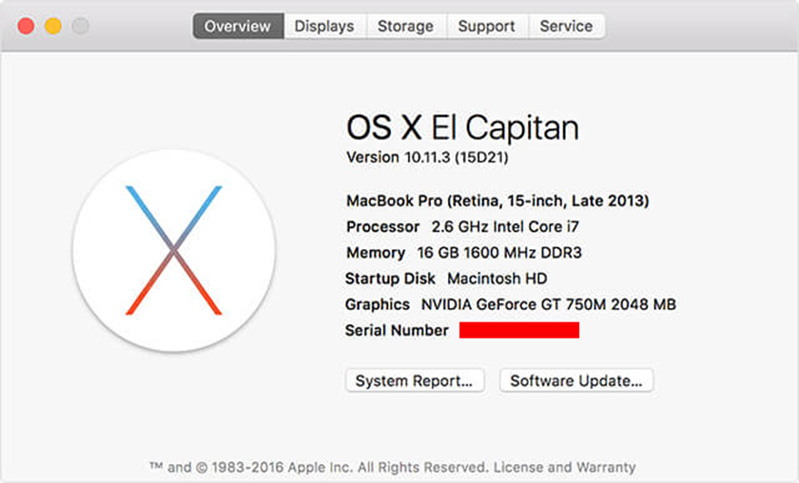Click the Version 10.11.3 text
The image size is (799, 483).
point(430,158)
